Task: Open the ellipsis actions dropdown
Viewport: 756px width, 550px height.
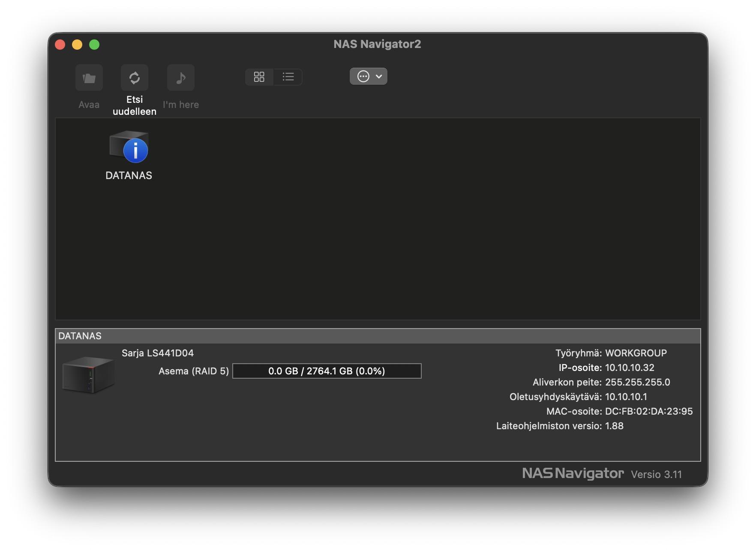Action: tap(368, 77)
